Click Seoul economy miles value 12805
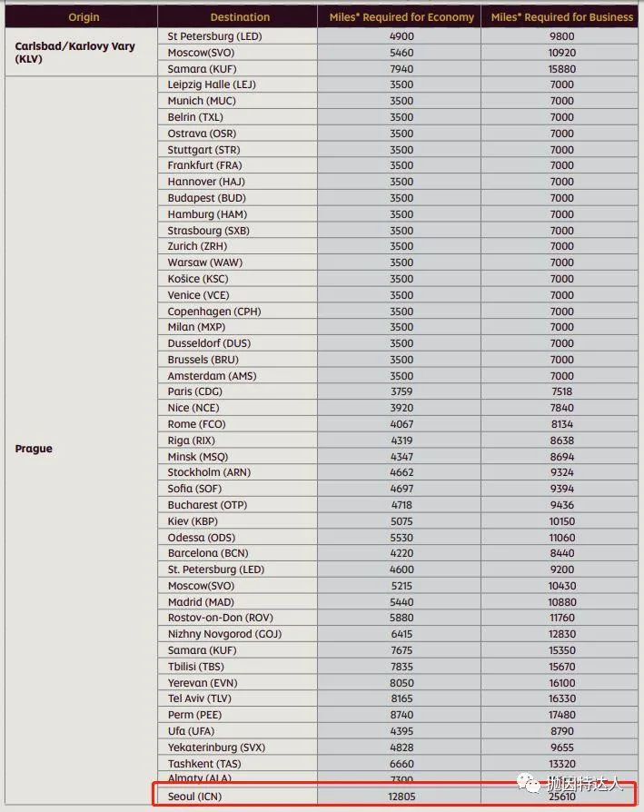This screenshot has width=644, height=812. [401, 797]
